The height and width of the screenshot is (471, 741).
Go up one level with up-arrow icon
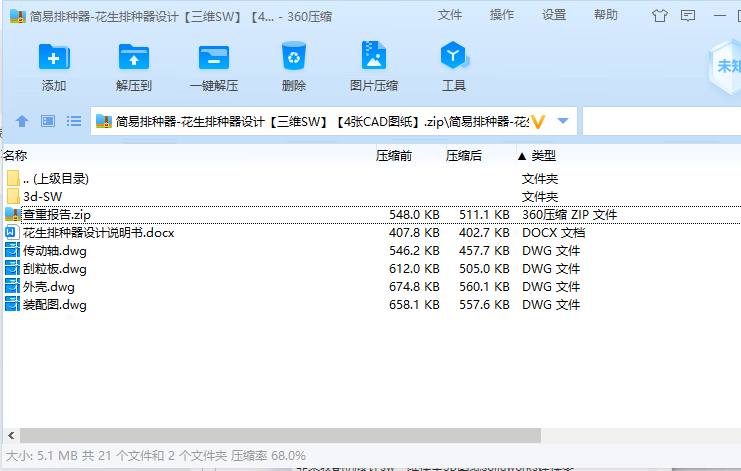click(22, 121)
